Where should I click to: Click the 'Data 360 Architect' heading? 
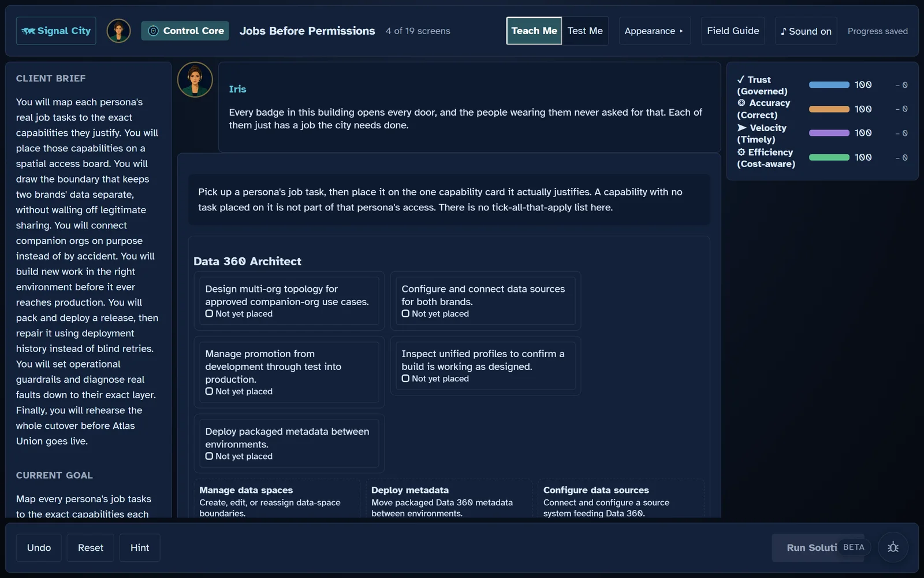247,261
